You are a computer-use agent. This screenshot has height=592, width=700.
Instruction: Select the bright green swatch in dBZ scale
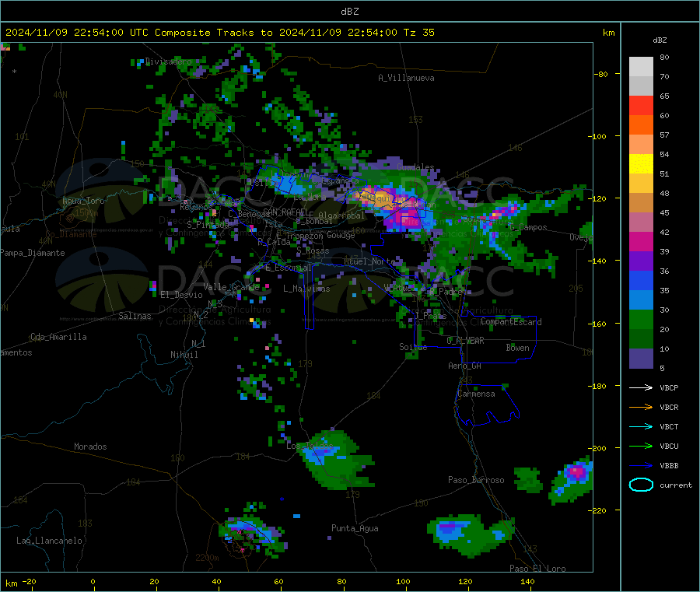tap(641, 319)
